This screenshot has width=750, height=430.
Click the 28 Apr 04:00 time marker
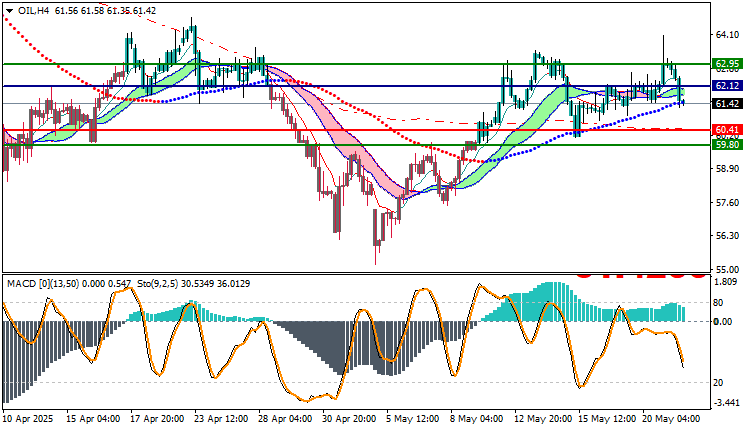tap(285, 419)
